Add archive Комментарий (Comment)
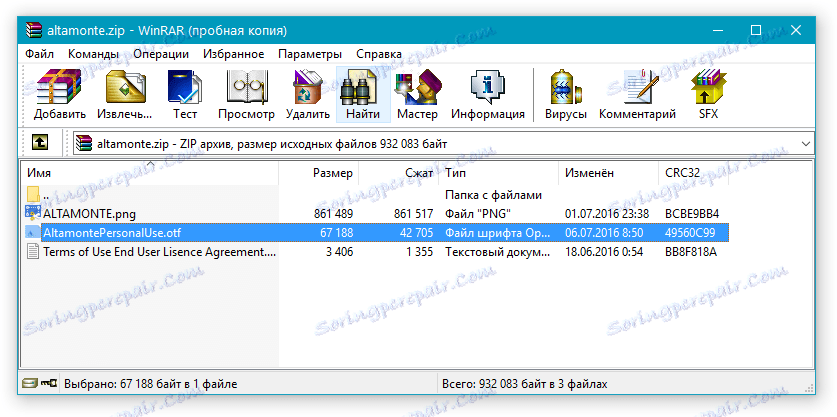The image size is (837, 417). click(637, 95)
